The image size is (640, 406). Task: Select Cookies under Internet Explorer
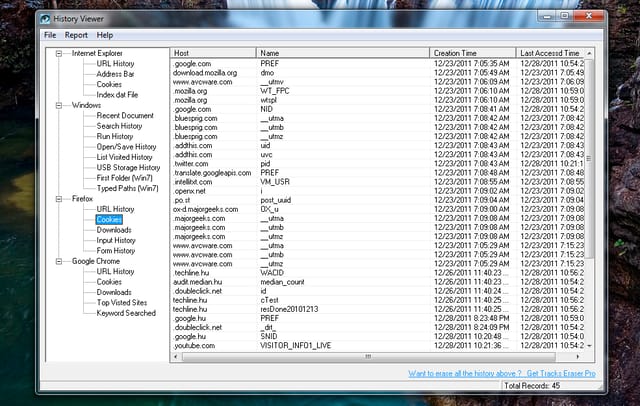(x=109, y=84)
